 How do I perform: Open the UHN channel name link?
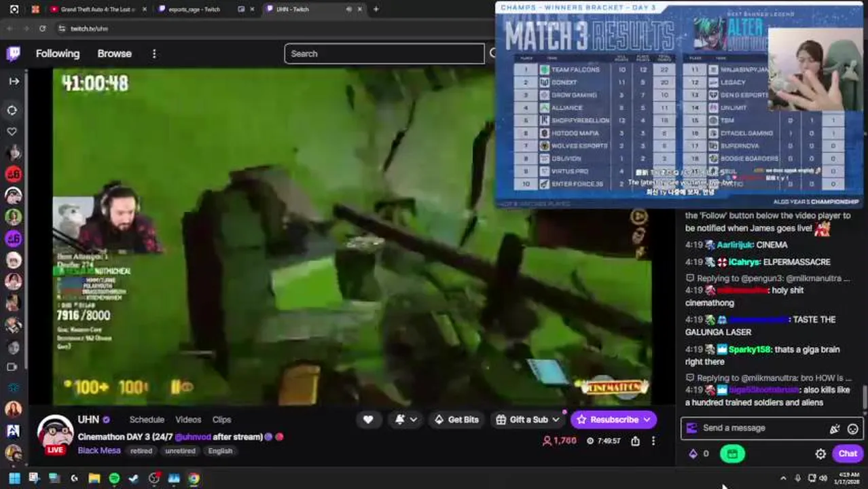click(88, 419)
